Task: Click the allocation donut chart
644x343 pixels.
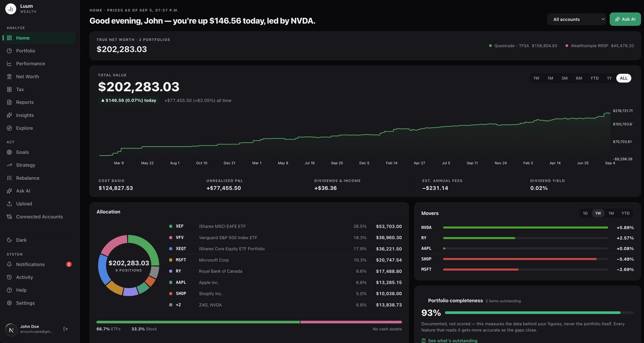Action: click(129, 265)
